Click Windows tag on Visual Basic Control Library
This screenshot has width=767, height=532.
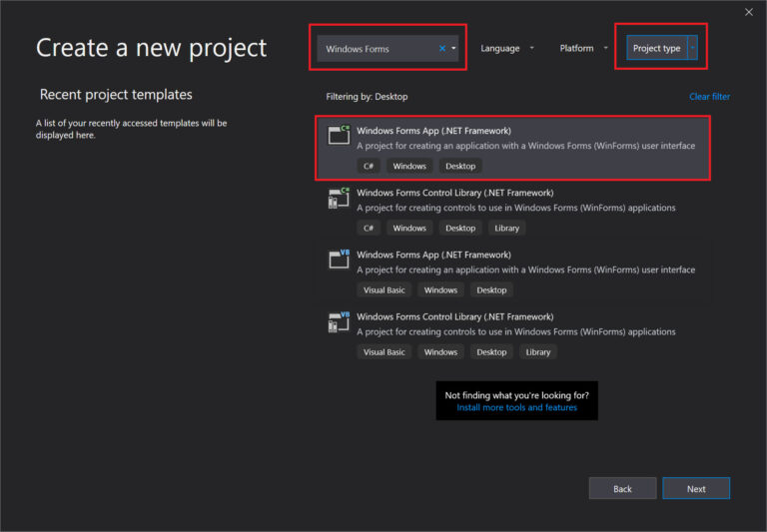(440, 352)
